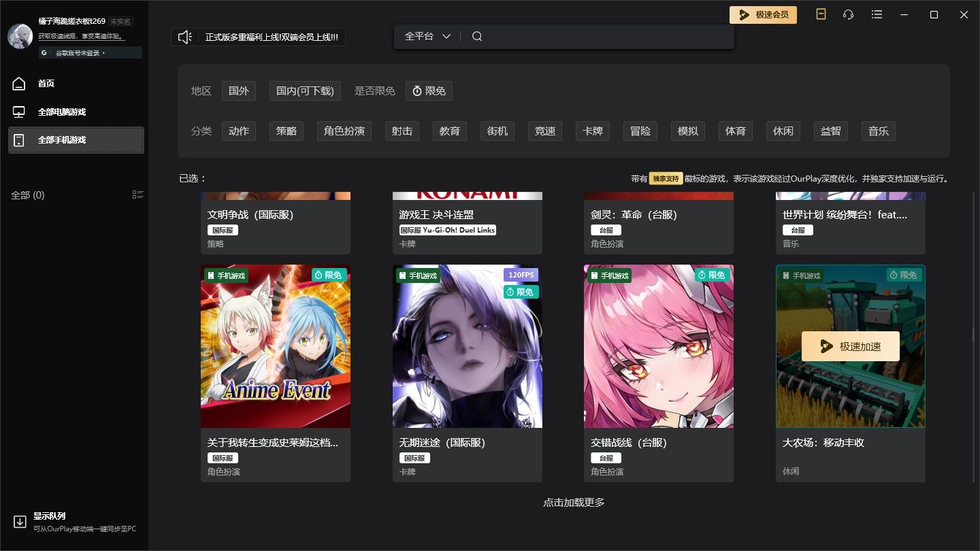
Task: Click the announcement text 正式版多重福利上线
Action: click(x=272, y=37)
